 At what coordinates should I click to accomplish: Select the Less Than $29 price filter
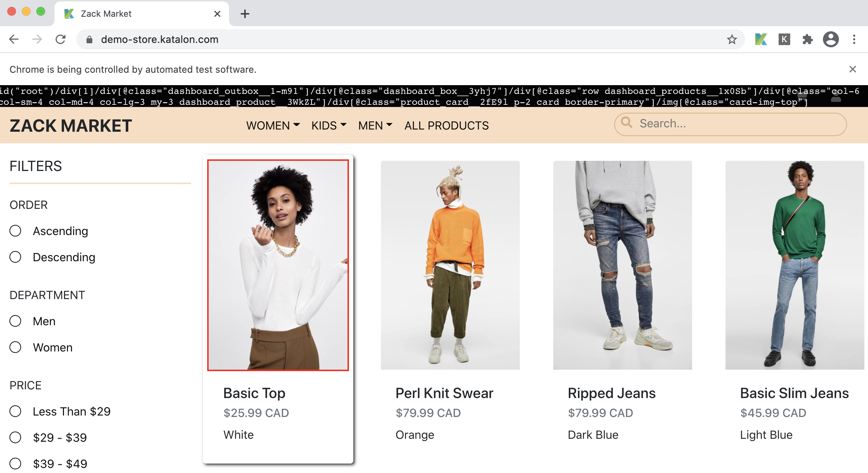pyautogui.click(x=15, y=411)
